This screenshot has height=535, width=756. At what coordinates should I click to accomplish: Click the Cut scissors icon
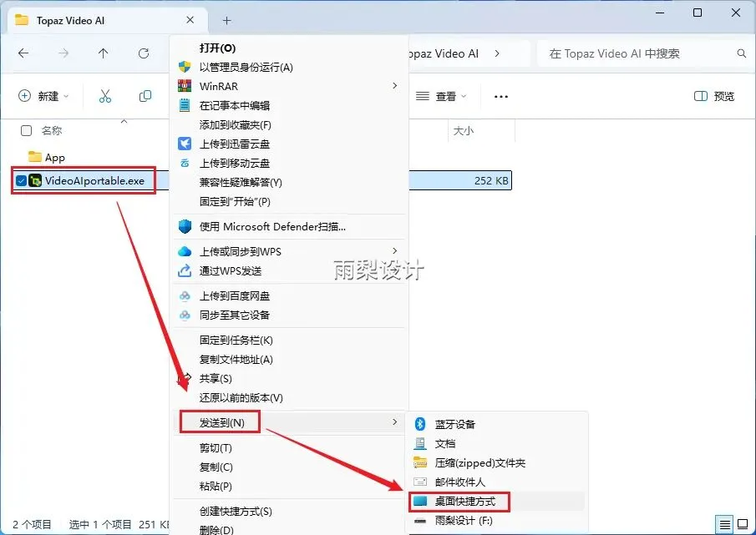(105, 96)
